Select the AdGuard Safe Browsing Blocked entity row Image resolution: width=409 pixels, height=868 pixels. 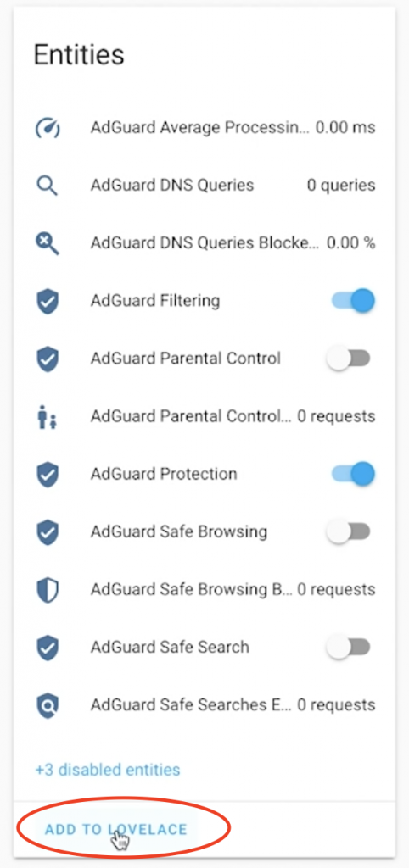204,590
